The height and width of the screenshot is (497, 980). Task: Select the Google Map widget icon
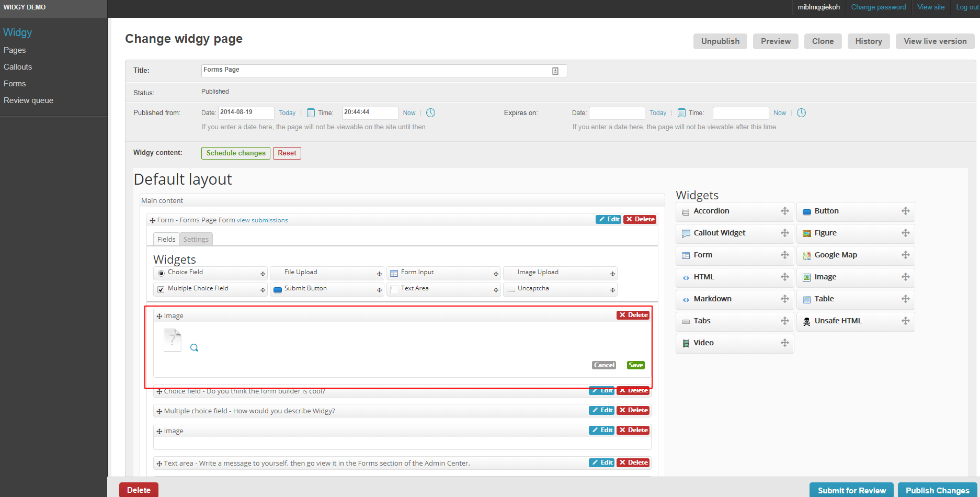click(x=806, y=255)
